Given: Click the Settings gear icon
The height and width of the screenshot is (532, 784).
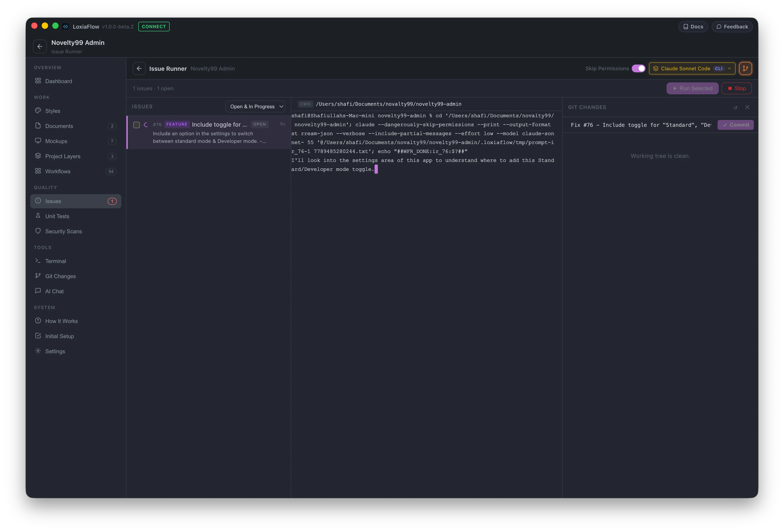Looking at the screenshot, I should [38, 351].
